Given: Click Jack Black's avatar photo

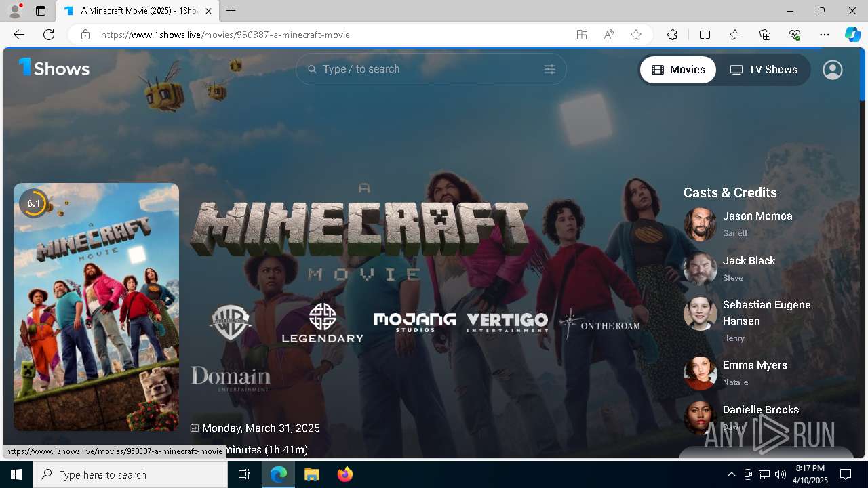Looking at the screenshot, I should coord(700,269).
